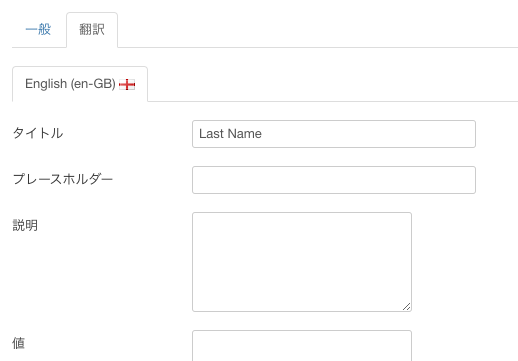Select the 翻訳 tab

click(x=92, y=30)
